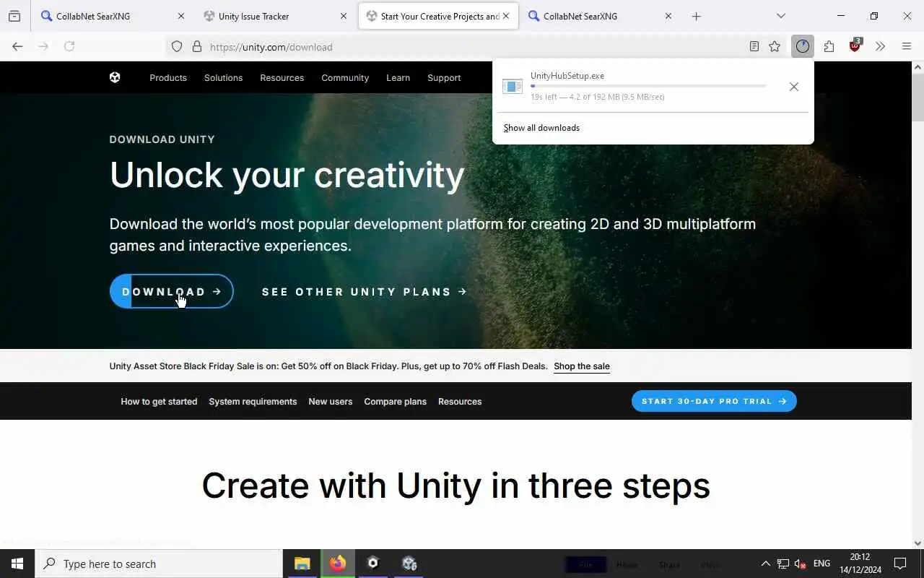
Task: Click the address bar URL field
Action: tap(476, 46)
